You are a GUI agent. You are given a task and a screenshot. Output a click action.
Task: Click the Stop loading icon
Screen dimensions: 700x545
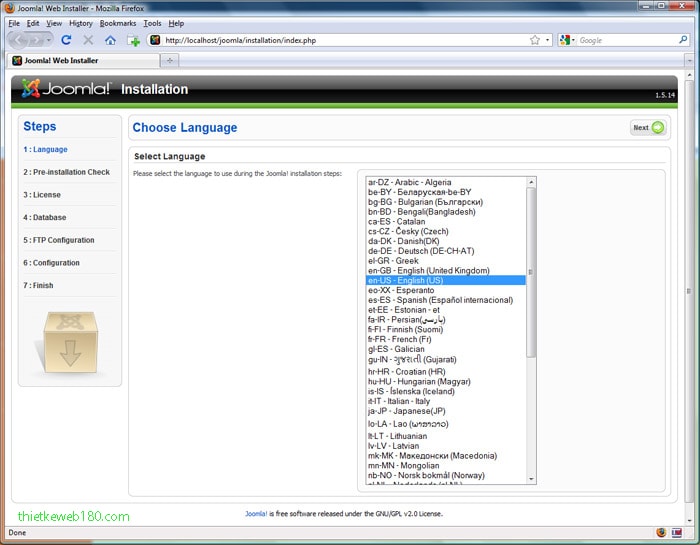tap(88, 40)
